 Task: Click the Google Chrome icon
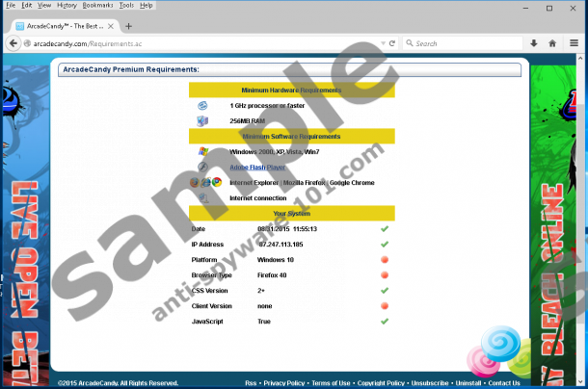pos(218,182)
